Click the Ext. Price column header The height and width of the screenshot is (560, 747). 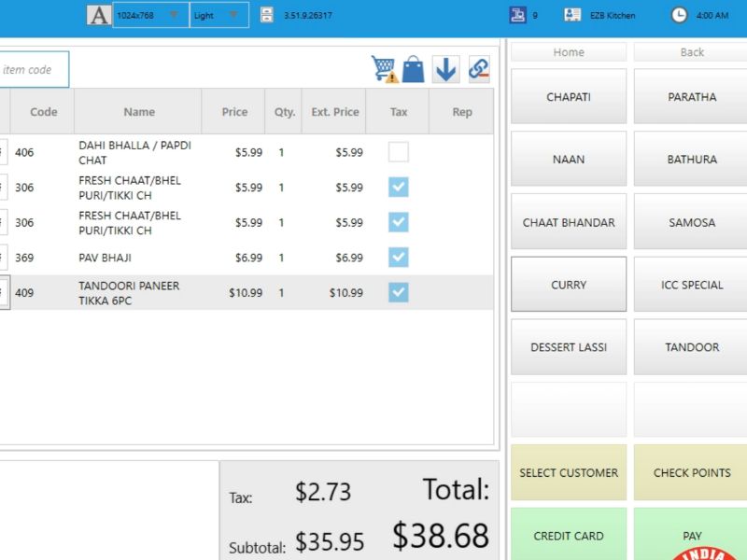pyautogui.click(x=334, y=112)
